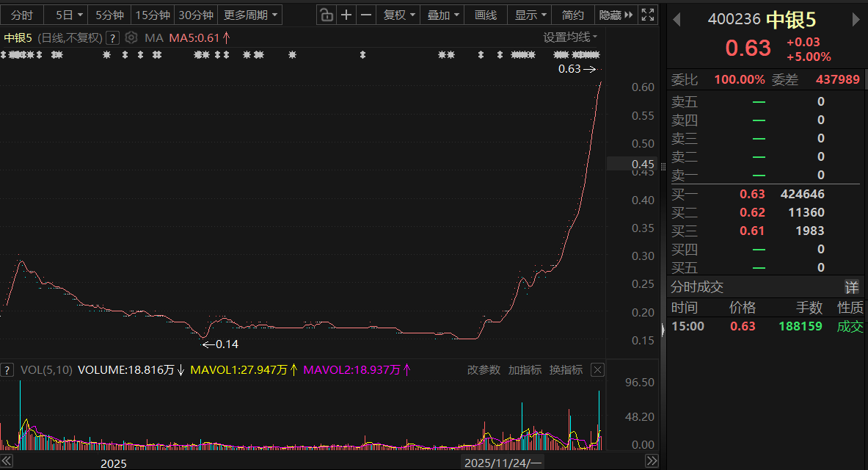Click the lock/unlock chart icon
This screenshot has height=470, width=868.
(327, 15)
